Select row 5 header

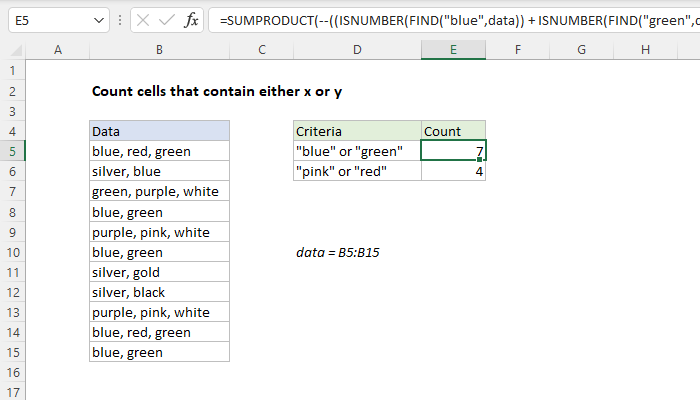pos(11,151)
